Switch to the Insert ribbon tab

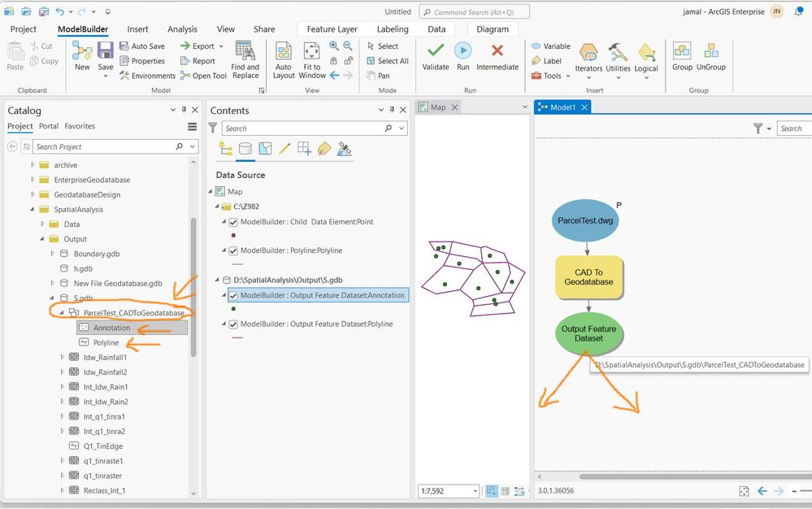[x=137, y=29]
